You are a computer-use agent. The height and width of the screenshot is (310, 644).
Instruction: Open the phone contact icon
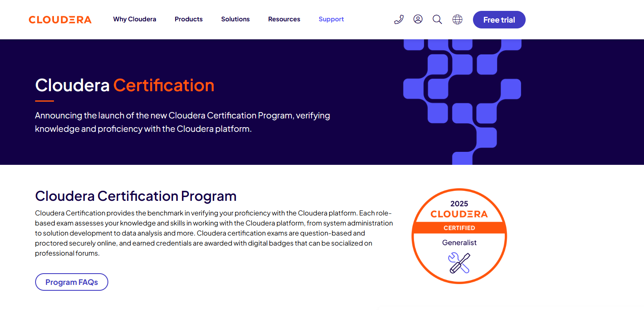pyautogui.click(x=399, y=19)
